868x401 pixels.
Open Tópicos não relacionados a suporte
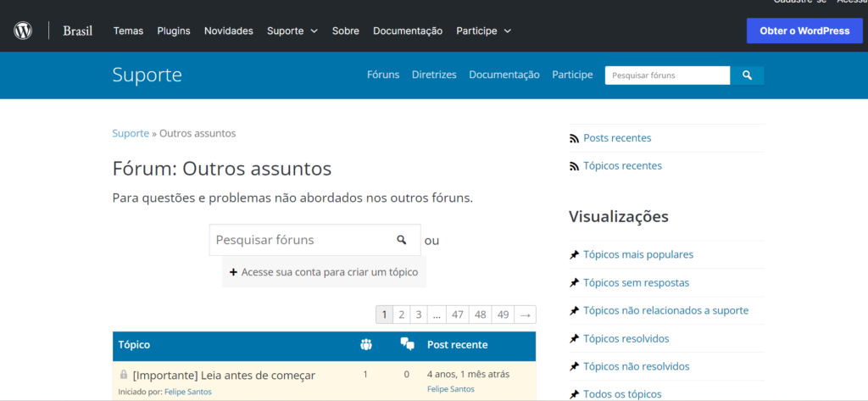[666, 311]
